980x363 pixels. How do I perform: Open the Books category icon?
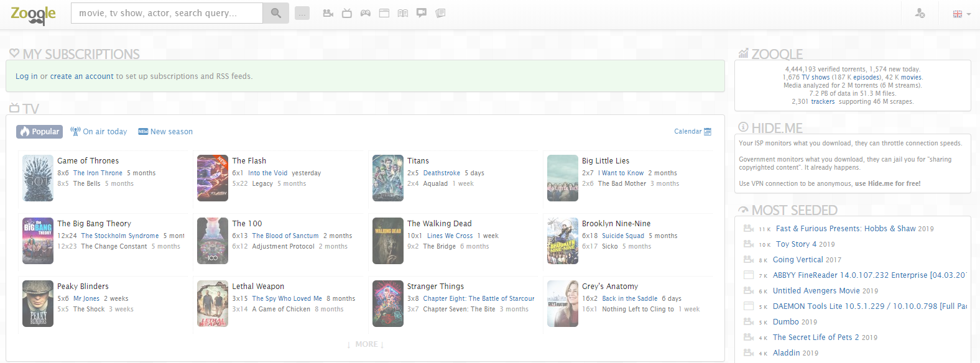coord(403,13)
